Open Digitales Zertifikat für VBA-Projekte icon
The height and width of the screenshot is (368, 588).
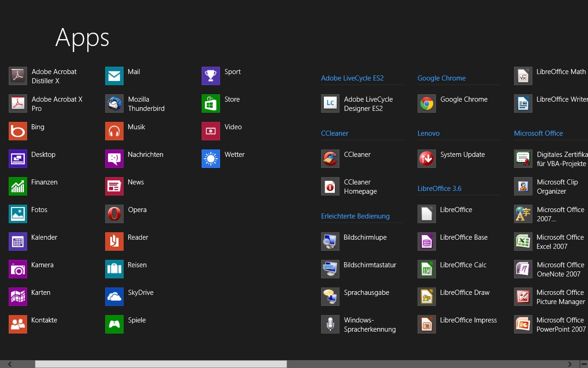click(523, 159)
